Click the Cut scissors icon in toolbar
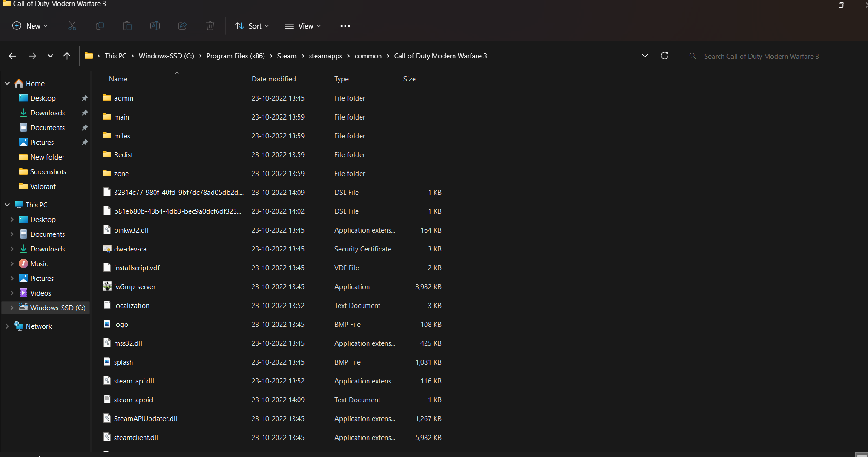Viewport: 868px width, 457px height. pos(72,26)
